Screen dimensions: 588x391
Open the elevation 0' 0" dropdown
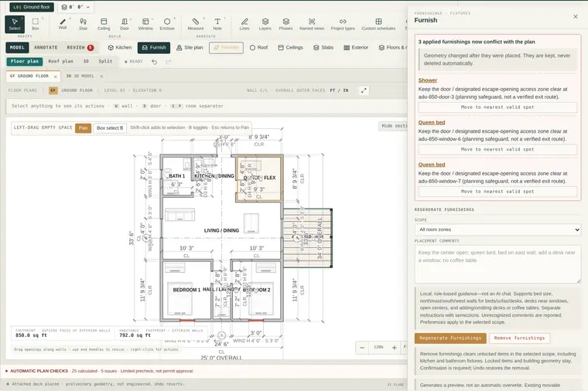[76, 7]
